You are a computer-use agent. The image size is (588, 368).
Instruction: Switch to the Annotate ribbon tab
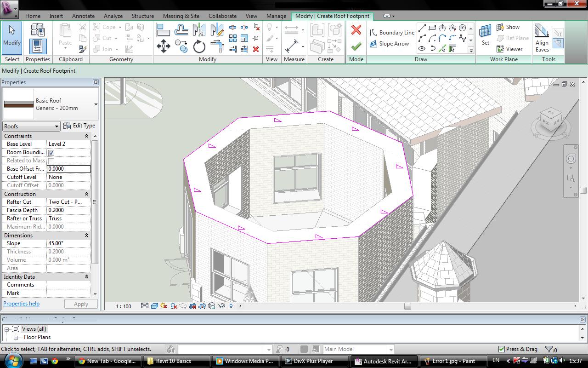click(x=83, y=16)
